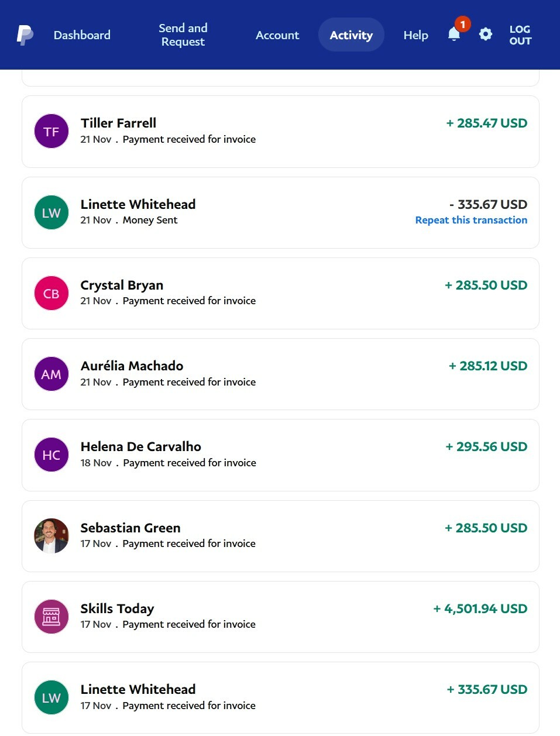Click Tiller Farrell's TF avatar
The image size is (560, 736).
click(x=51, y=131)
